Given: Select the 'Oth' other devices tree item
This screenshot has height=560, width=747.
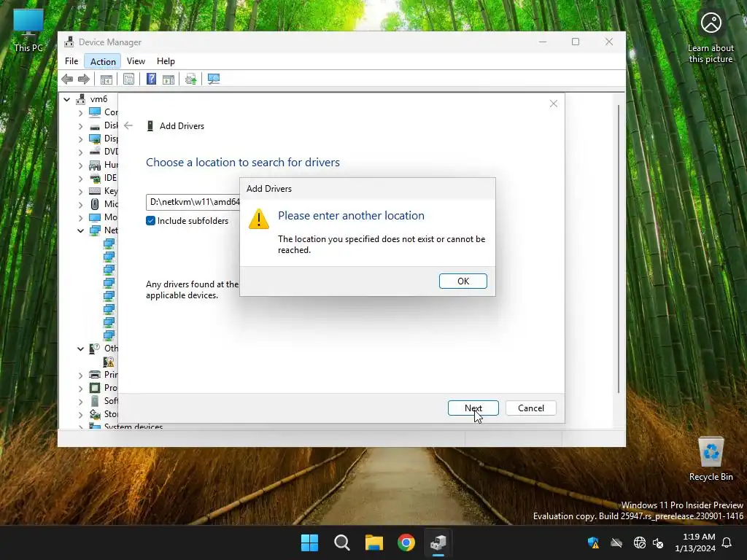Looking at the screenshot, I should point(111,348).
